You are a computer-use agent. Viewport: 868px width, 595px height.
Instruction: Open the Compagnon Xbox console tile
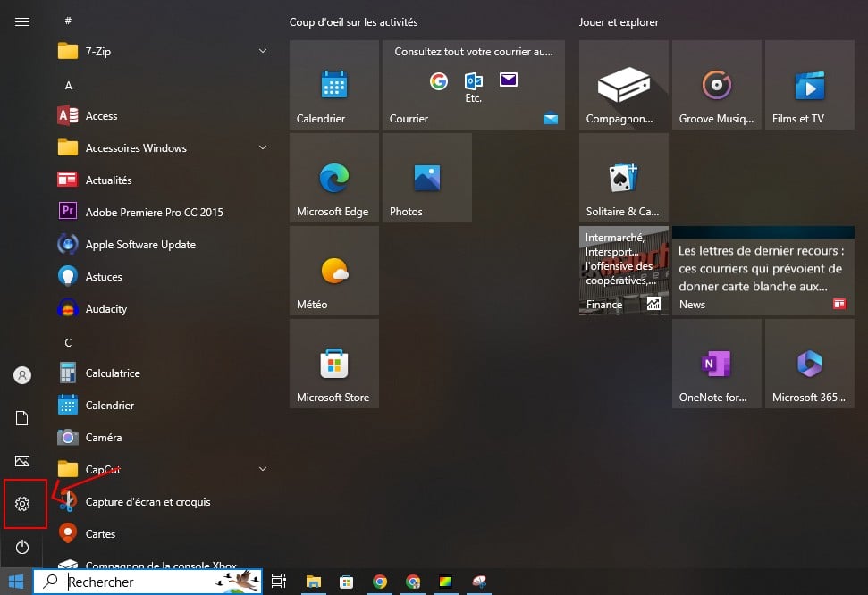(x=624, y=85)
